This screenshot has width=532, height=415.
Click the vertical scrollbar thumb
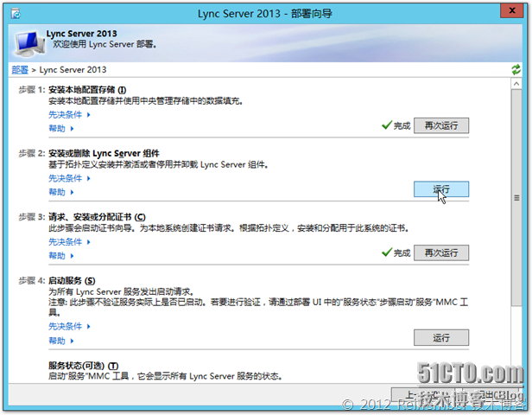pos(516,198)
